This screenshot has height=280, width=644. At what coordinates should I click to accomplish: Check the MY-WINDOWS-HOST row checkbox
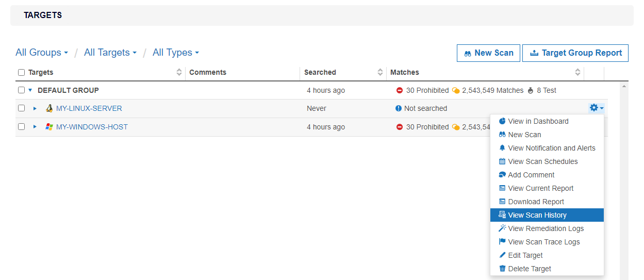coord(22,127)
